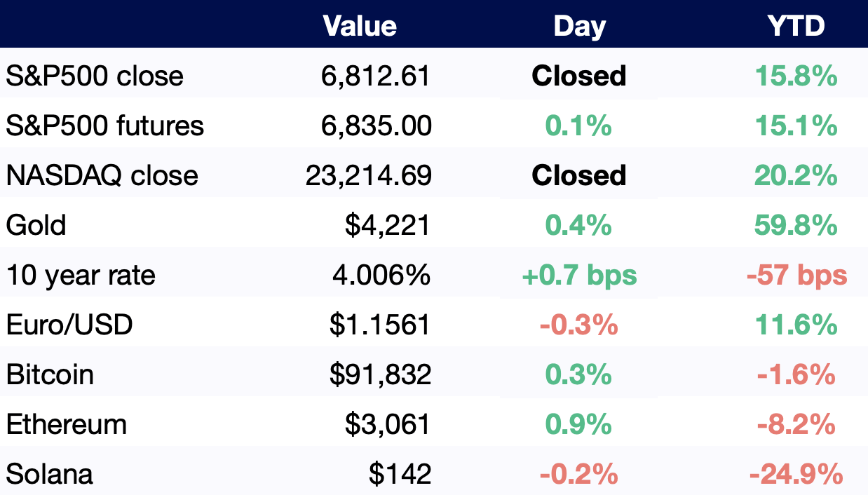This screenshot has height=495, width=868.
Task: Click Solana YTD value -24.9%
Action: tap(796, 475)
